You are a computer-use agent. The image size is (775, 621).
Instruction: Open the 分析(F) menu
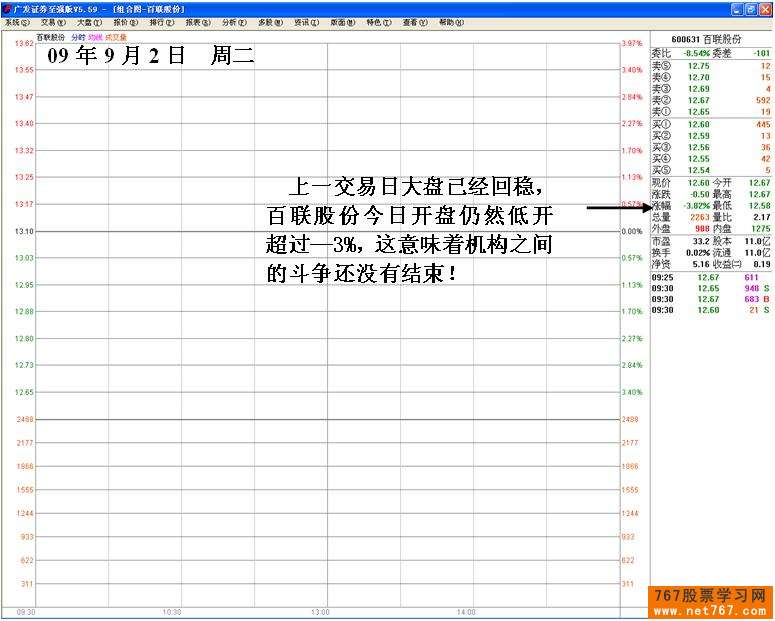pyautogui.click(x=234, y=23)
